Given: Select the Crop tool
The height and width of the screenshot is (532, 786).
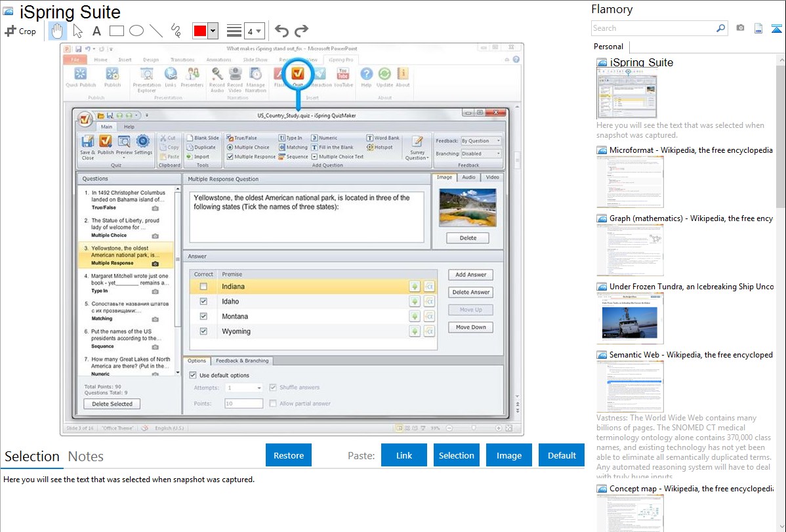Looking at the screenshot, I should point(20,31).
